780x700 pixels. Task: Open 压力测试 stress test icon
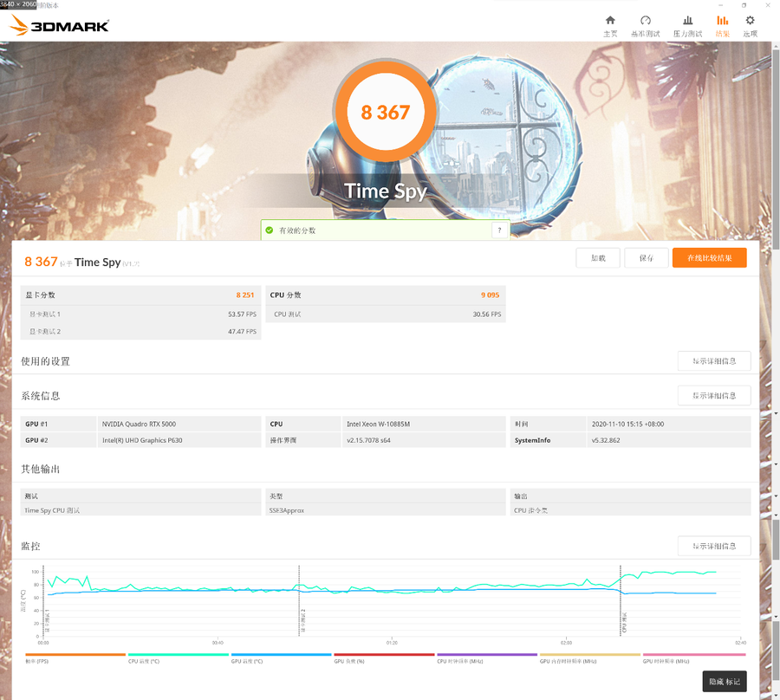[x=687, y=25]
